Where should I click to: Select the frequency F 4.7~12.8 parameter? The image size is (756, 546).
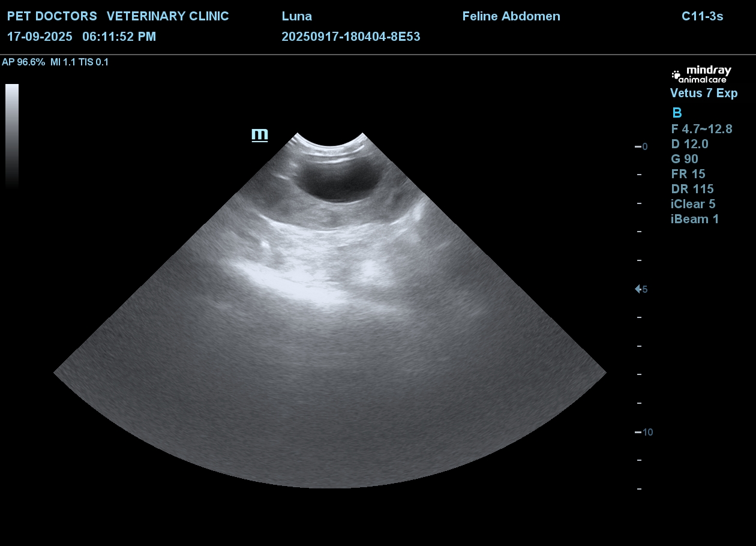click(x=701, y=129)
